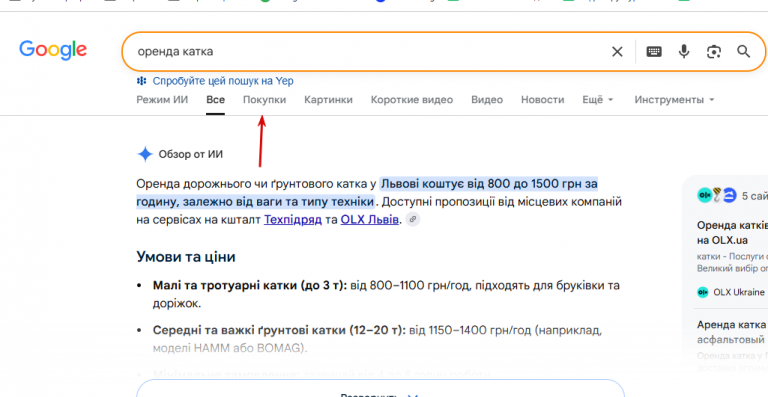The image size is (768, 397).
Task: Expand the AI overview show-more button
Action: [x=380, y=388]
